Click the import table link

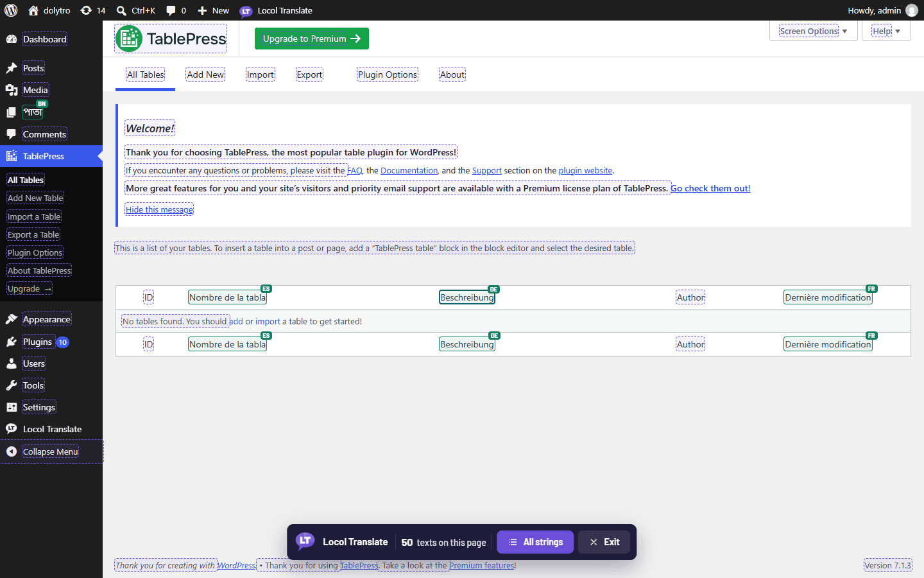[x=268, y=321]
